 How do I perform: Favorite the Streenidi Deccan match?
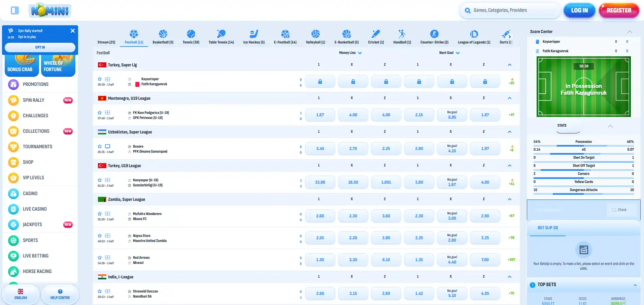pos(100,291)
